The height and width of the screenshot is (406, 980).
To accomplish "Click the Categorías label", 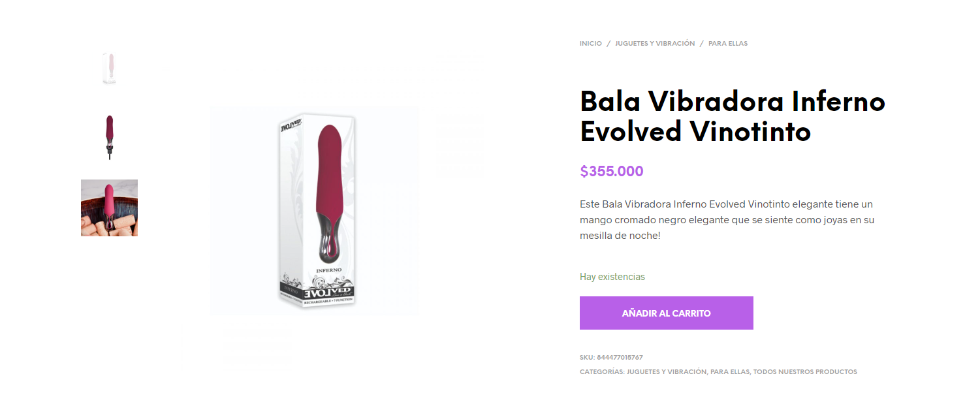I will (x=602, y=372).
